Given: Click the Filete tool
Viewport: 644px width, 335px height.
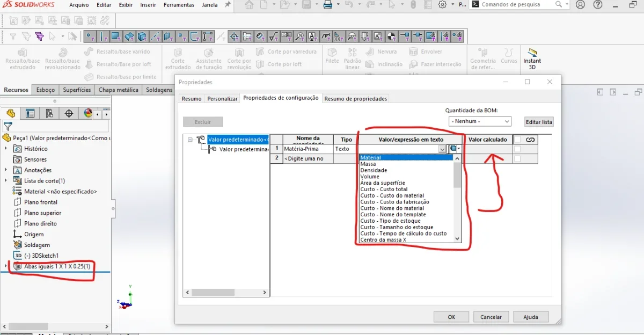Looking at the screenshot, I should 332,56.
